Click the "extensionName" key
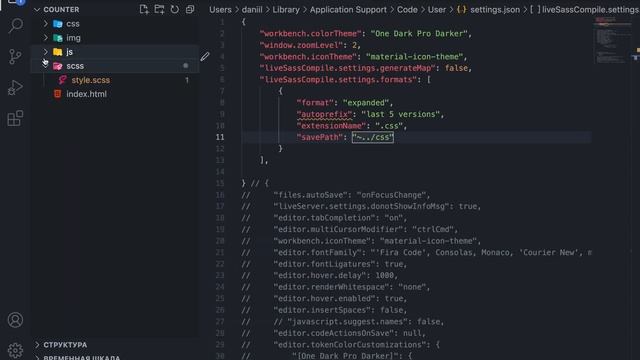 pos(331,125)
